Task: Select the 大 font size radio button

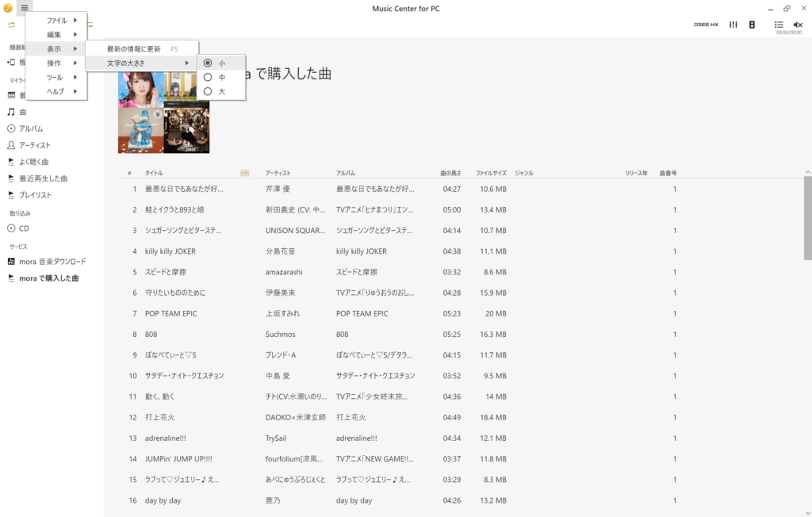Action: tap(208, 91)
